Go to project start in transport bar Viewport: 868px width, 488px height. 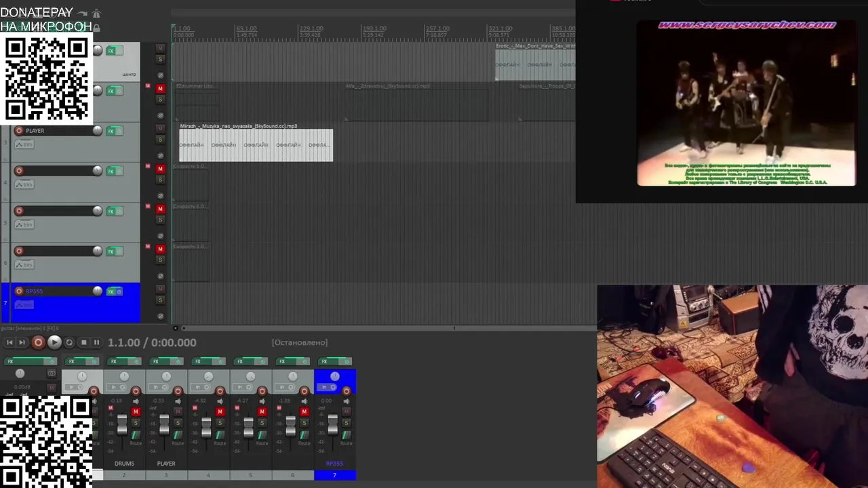[x=9, y=343]
